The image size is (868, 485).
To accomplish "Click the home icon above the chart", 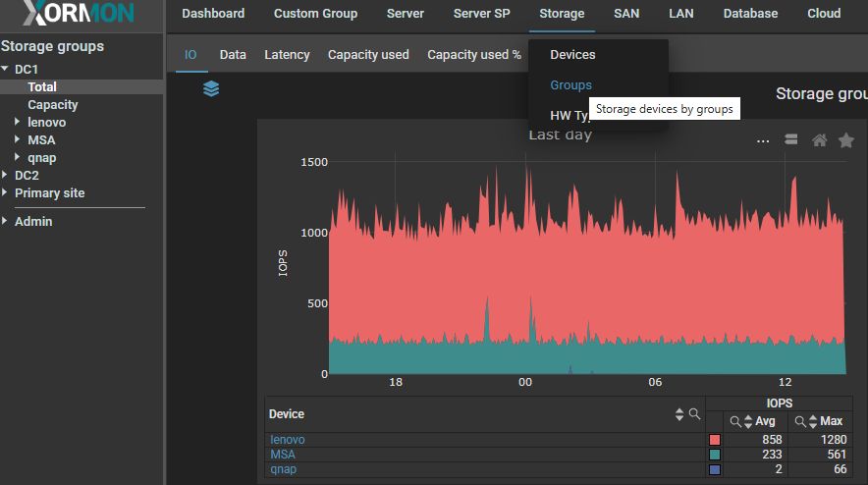I will coord(819,140).
